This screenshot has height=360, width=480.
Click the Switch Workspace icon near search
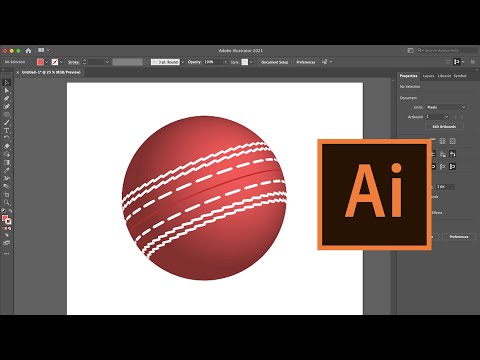[x=410, y=50]
